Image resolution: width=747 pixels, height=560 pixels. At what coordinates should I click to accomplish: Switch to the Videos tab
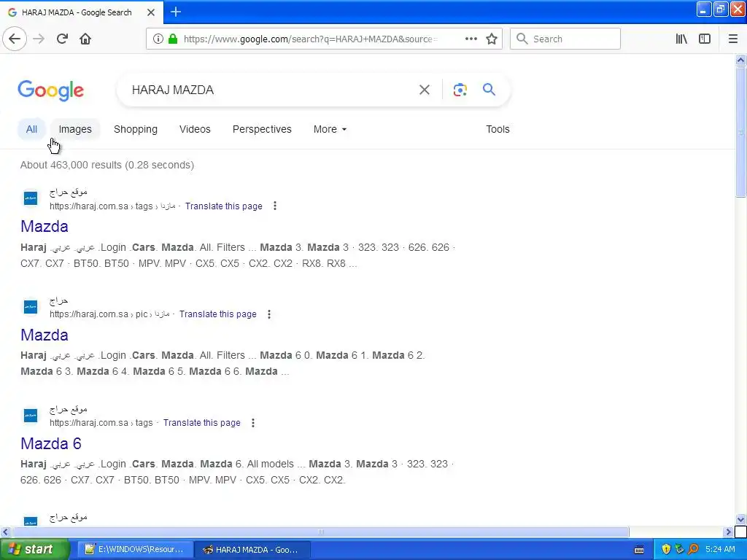point(195,129)
